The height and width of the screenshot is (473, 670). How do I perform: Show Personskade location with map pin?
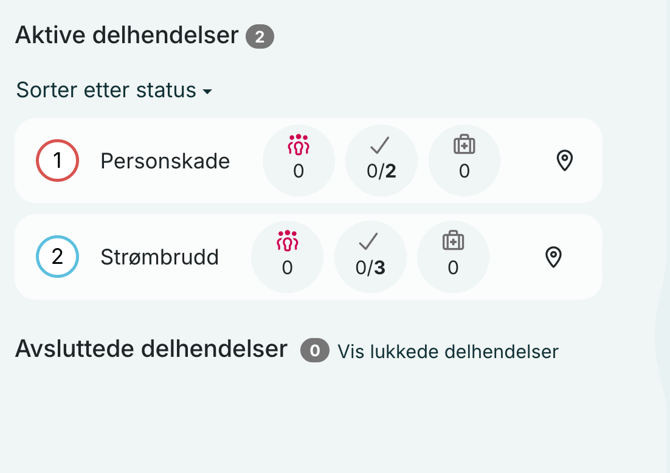[565, 160]
